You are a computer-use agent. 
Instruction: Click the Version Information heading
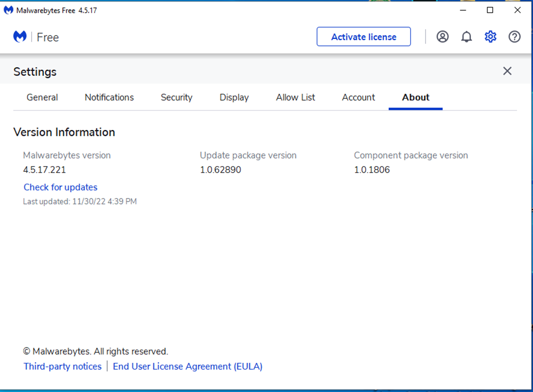coord(64,132)
